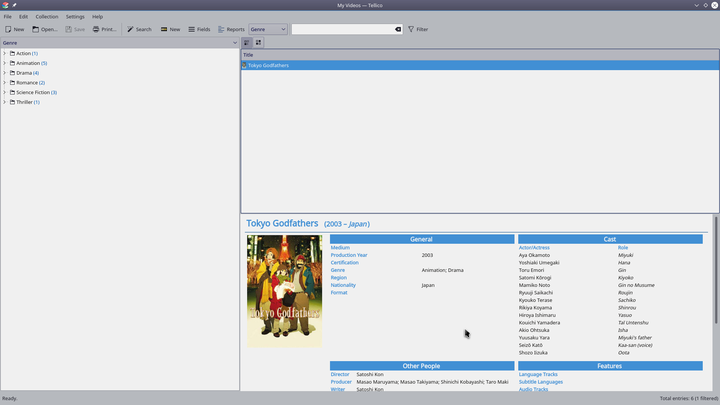Image resolution: width=720 pixels, height=405 pixels.
Task: Click the New collection button beside Open
Action: [14, 29]
